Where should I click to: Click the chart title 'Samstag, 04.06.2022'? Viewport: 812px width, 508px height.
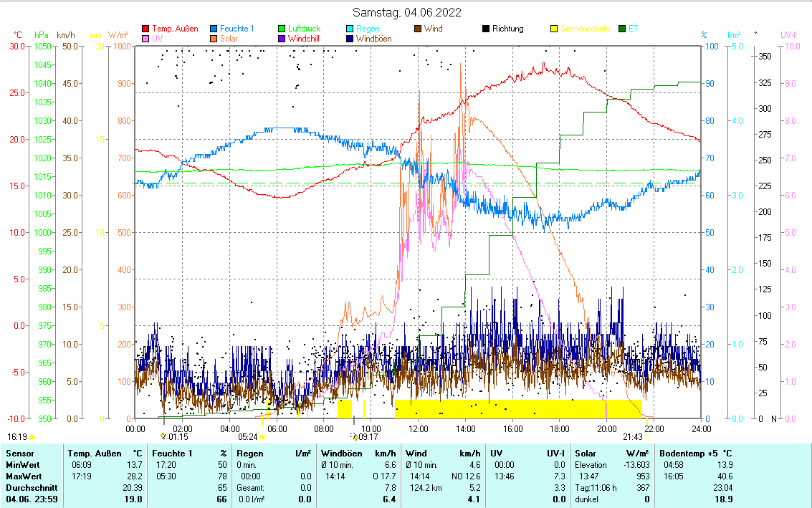[406, 12]
